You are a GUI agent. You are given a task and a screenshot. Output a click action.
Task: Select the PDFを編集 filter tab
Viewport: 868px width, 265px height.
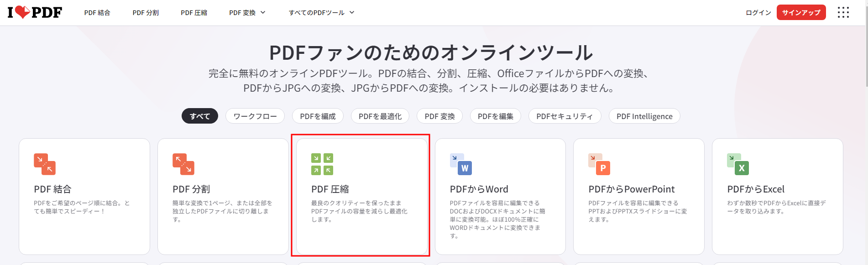click(x=496, y=116)
